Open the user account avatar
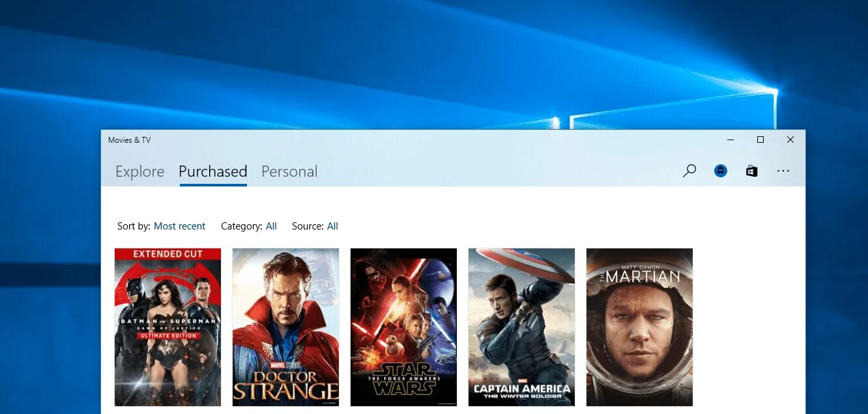Viewport: 868px width, 414px height. [x=721, y=171]
